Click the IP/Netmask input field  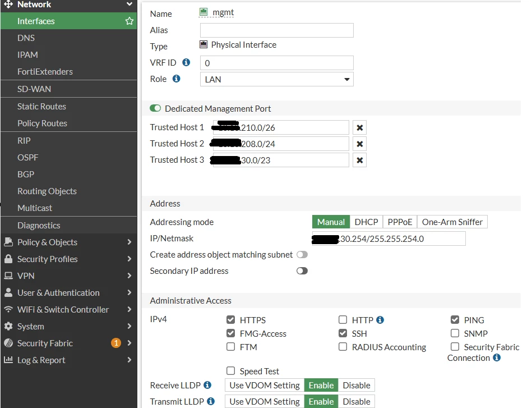389,239
